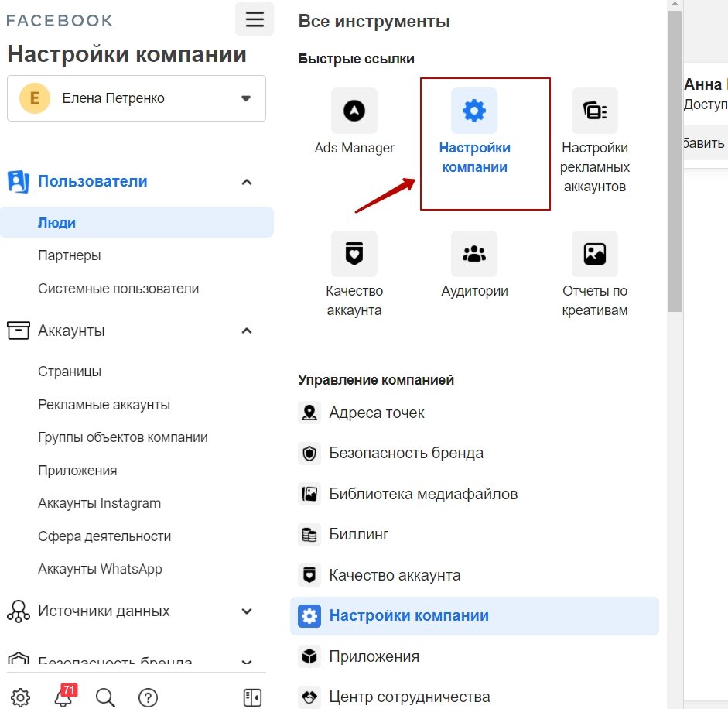Open Страницы under Аккаунты
This screenshot has width=728, height=709.
70,372
